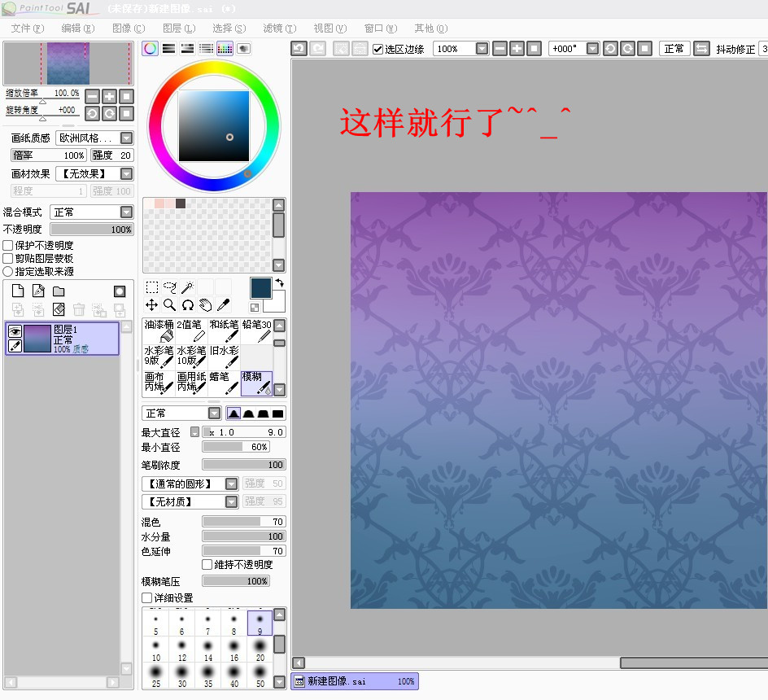Open 画纸质感 paper texture dropdown
768x700 pixels.
click(126, 138)
